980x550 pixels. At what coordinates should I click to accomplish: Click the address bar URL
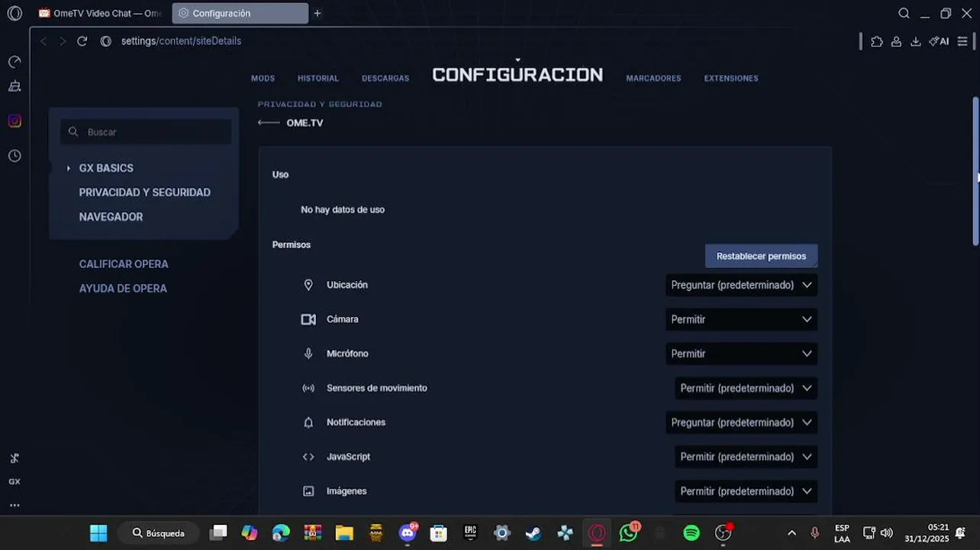(181, 41)
